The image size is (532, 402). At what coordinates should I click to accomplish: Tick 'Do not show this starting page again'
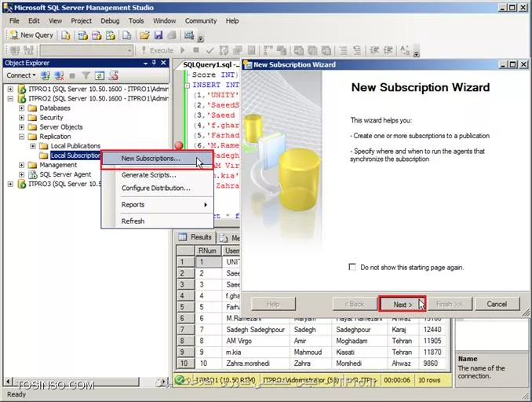tap(352, 267)
